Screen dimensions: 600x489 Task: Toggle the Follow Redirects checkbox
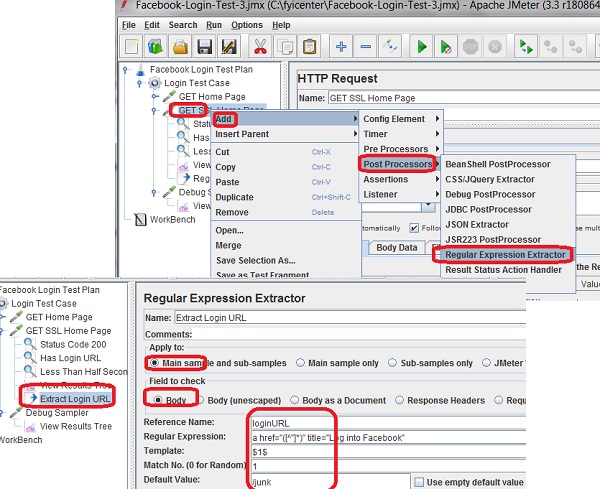[x=414, y=228]
